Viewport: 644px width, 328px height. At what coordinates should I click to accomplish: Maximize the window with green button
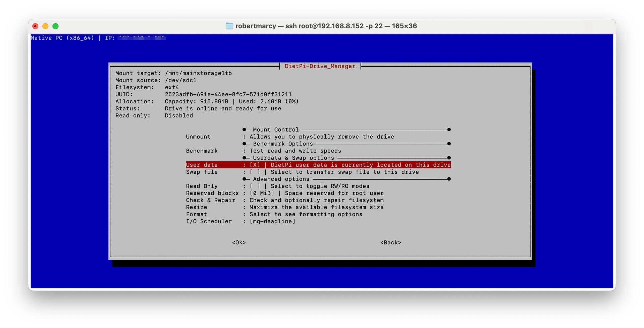[56, 26]
